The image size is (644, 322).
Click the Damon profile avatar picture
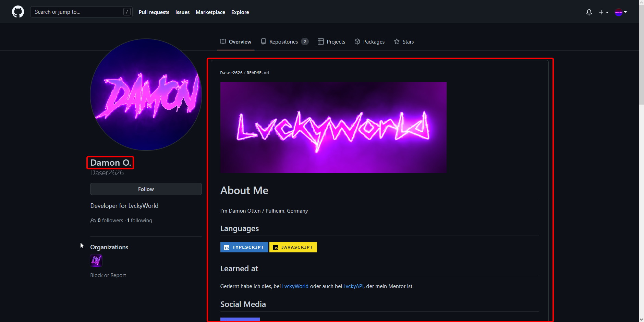point(146,95)
